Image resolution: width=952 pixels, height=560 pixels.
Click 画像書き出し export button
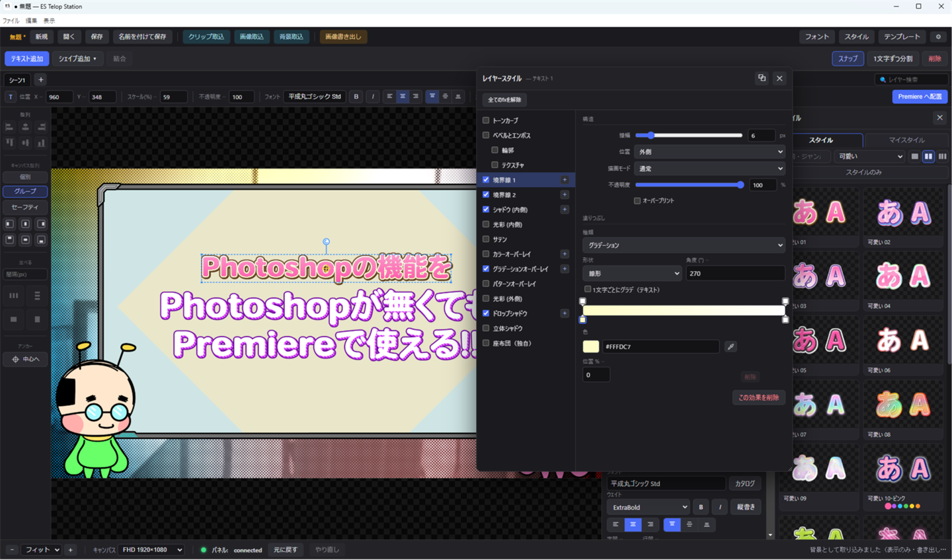pyautogui.click(x=343, y=37)
